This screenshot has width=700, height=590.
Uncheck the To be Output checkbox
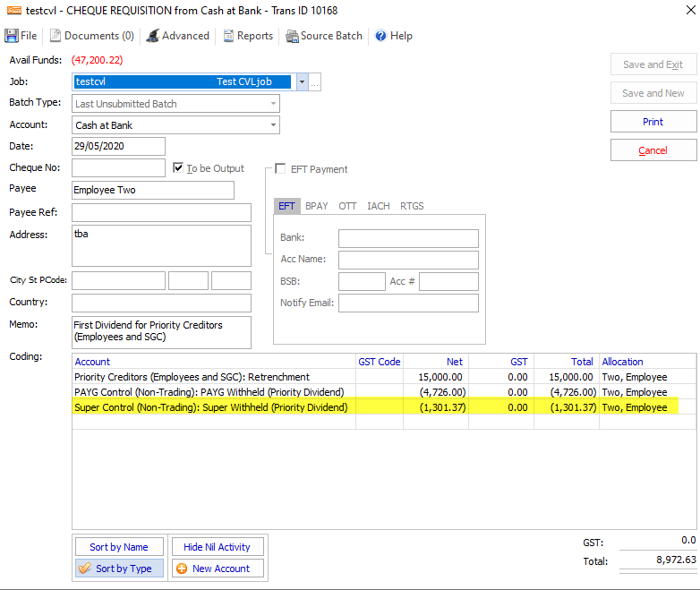[179, 168]
